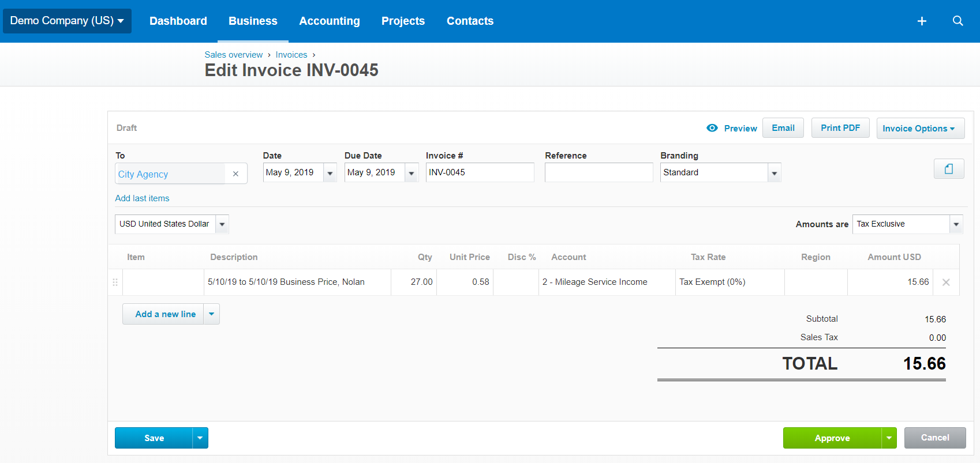Click the Description column header
Image resolution: width=980 pixels, height=463 pixels.
(x=234, y=257)
